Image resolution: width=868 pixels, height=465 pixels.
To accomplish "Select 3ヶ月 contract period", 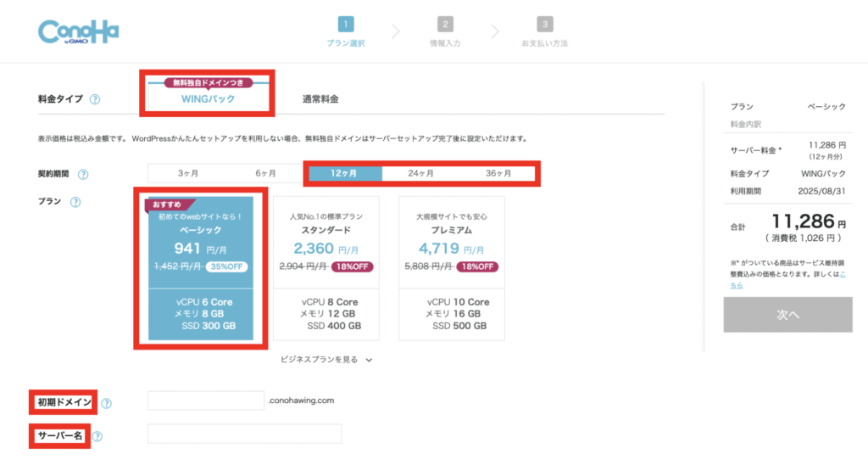I will 187,173.
